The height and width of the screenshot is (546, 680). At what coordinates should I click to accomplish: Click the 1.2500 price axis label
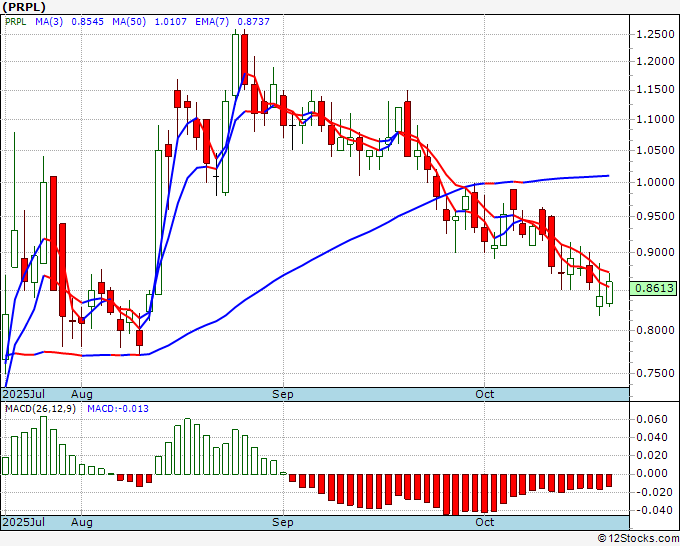[x=655, y=34]
